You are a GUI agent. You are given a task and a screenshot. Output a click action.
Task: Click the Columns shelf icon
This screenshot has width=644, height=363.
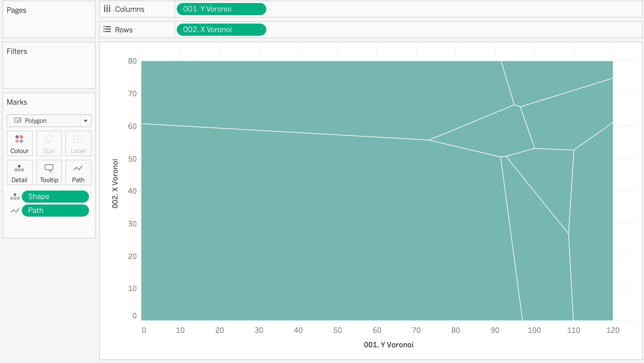(107, 9)
